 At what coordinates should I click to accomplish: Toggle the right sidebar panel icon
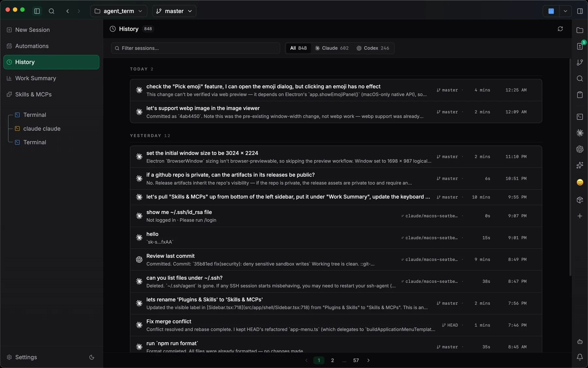click(x=580, y=11)
